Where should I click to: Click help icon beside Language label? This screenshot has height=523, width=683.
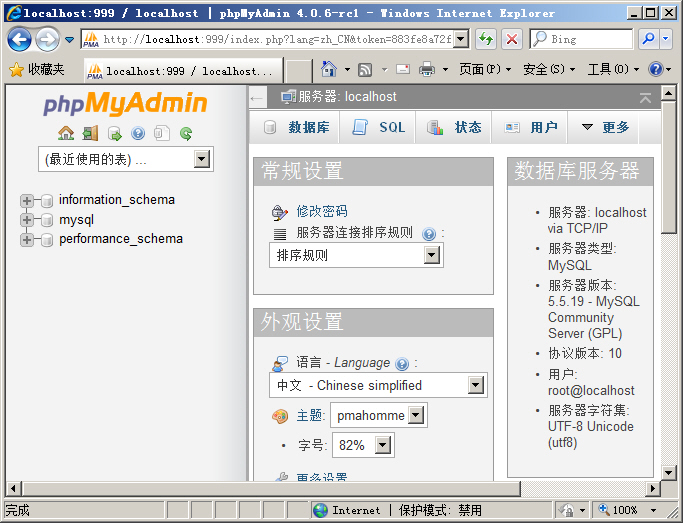pos(402,364)
